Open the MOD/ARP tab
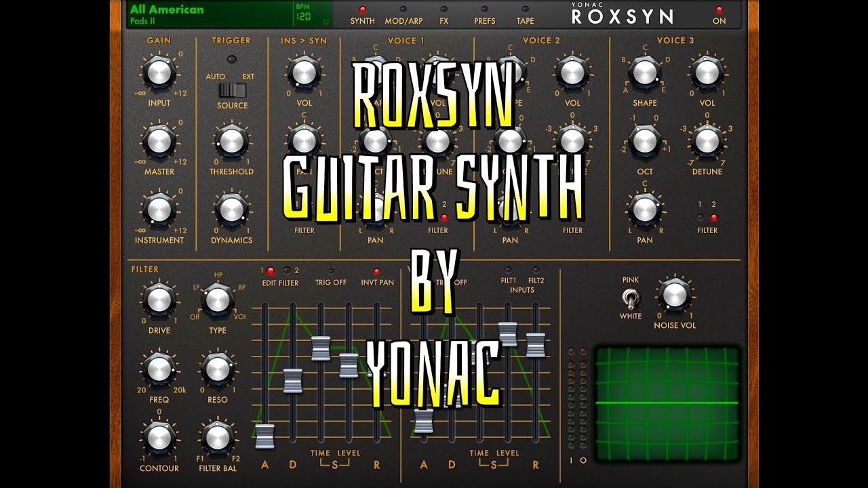Screen dimensions: 868x488 coord(403,15)
